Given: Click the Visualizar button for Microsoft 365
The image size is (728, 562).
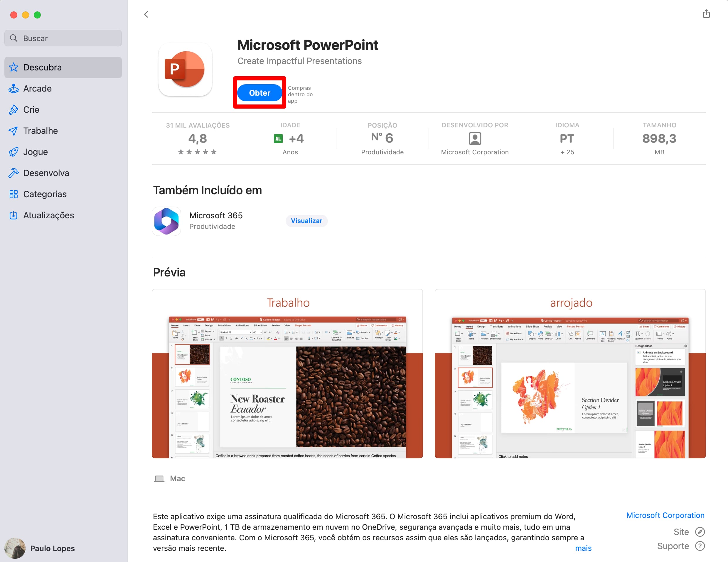Looking at the screenshot, I should [x=306, y=221].
